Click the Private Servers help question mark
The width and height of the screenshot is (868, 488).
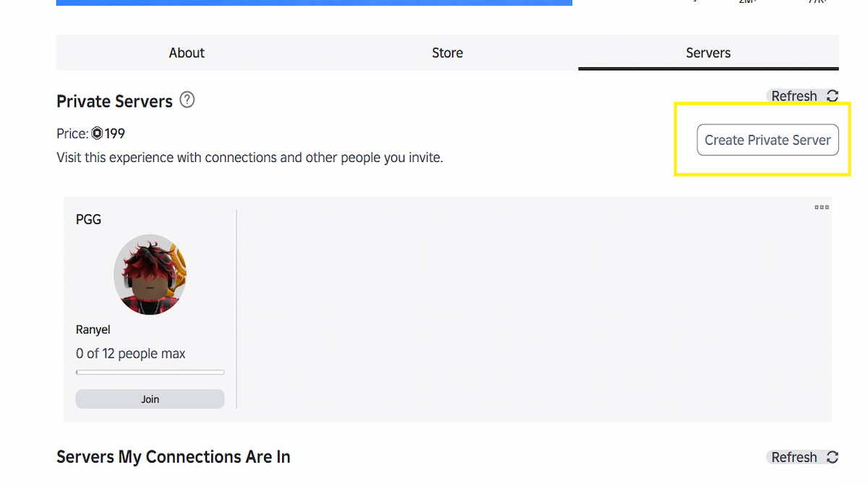coord(187,100)
